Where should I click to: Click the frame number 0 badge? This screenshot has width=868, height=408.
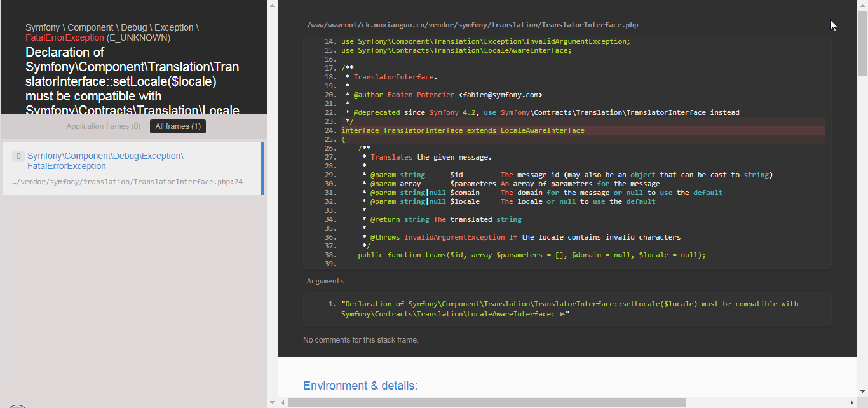pyautogui.click(x=18, y=156)
